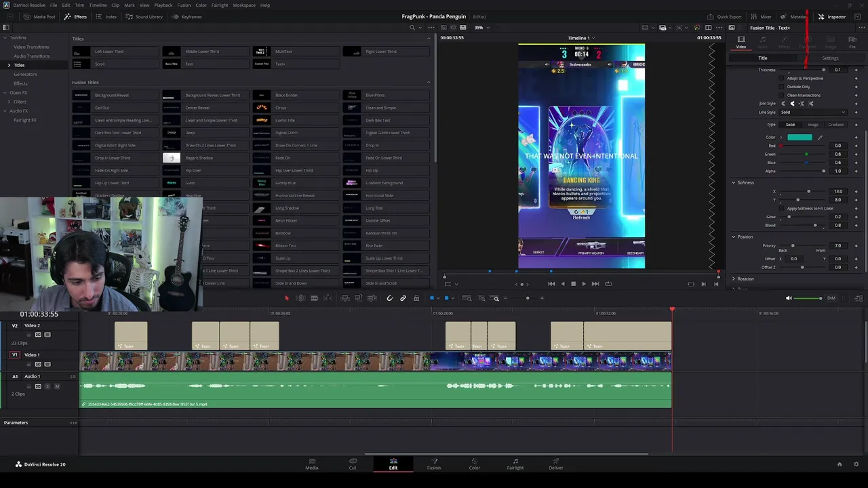Click the auto-select icon on Video 1 track
This screenshot has width=868, height=488.
(x=38, y=364)
